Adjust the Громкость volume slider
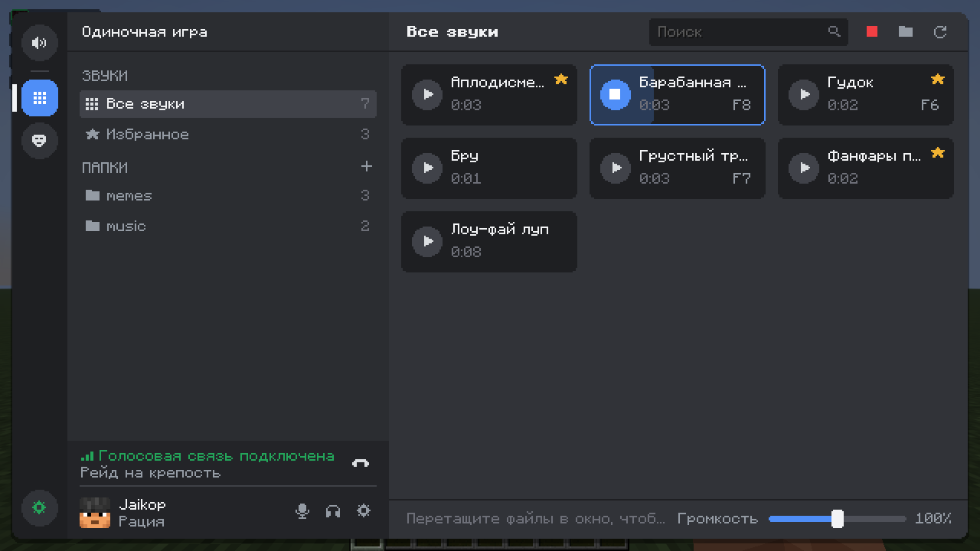The image size is (980, 551). point(838,519)
